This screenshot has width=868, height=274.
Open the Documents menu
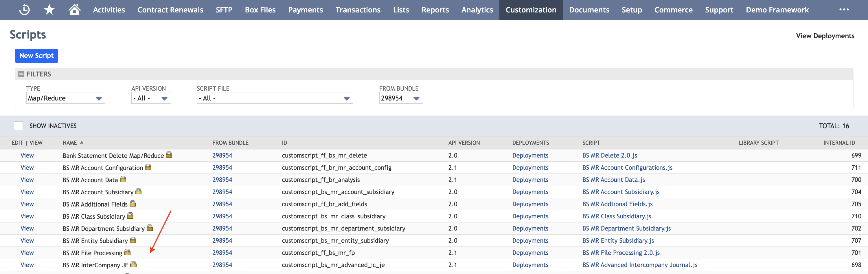tap(589, 10)
